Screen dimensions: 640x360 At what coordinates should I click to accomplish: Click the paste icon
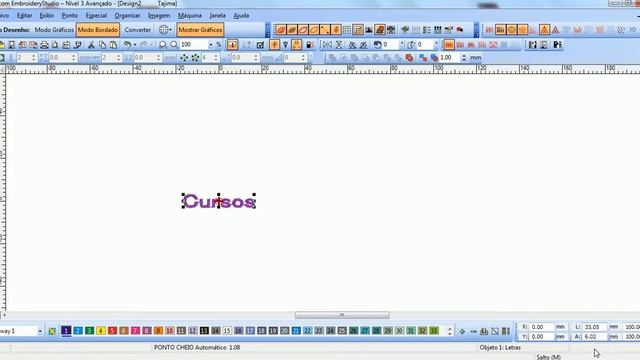point(113,45)
